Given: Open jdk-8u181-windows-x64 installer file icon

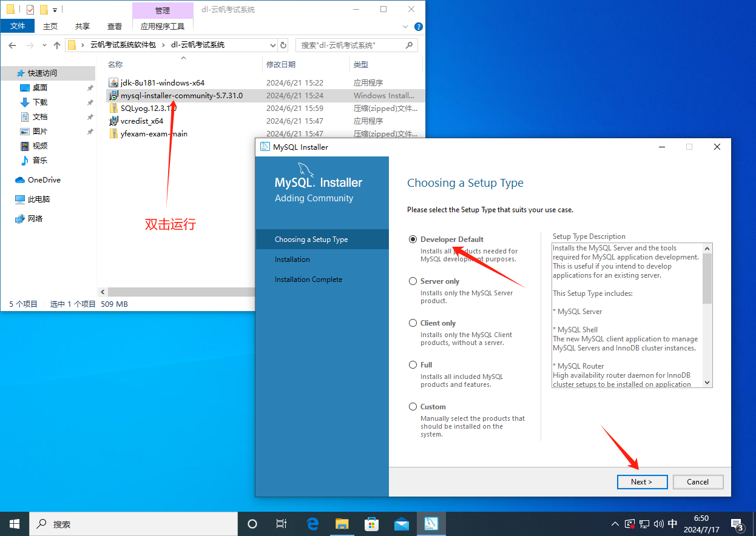Looking at the screenshot, I should (113, 82).
